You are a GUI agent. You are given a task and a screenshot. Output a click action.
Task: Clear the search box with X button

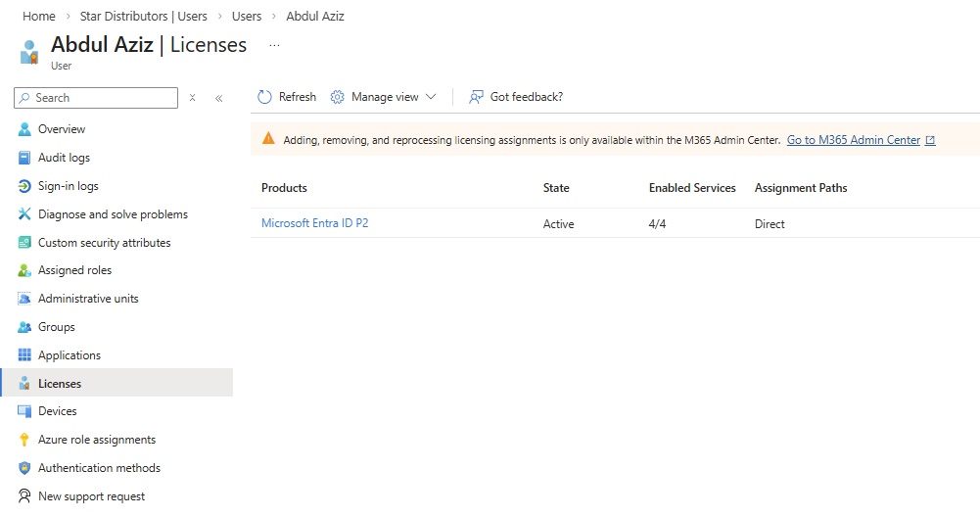click(x=193, y=98)
